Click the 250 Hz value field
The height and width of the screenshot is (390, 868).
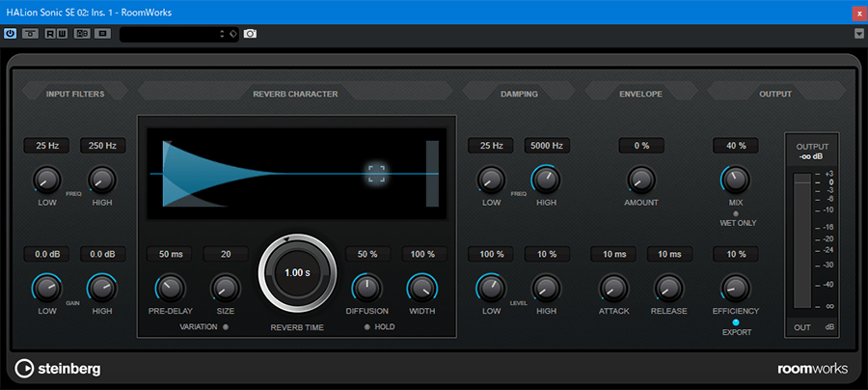[103, 146]
